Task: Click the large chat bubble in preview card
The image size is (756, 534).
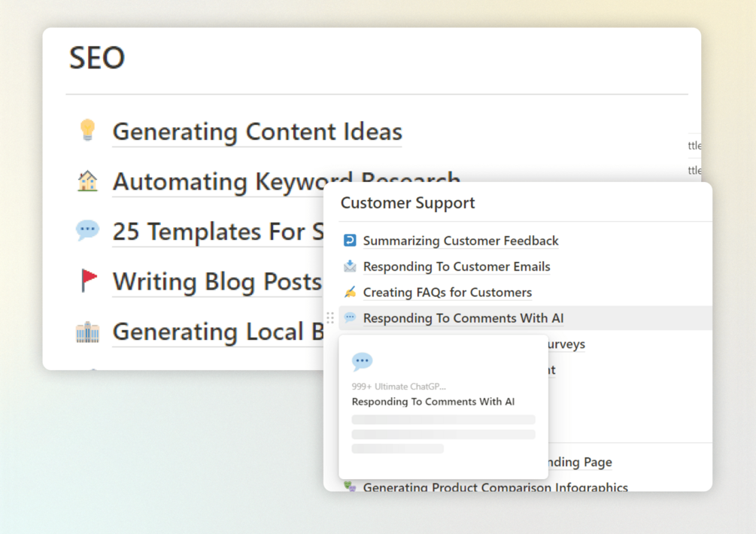Action: tap(363, 362)
